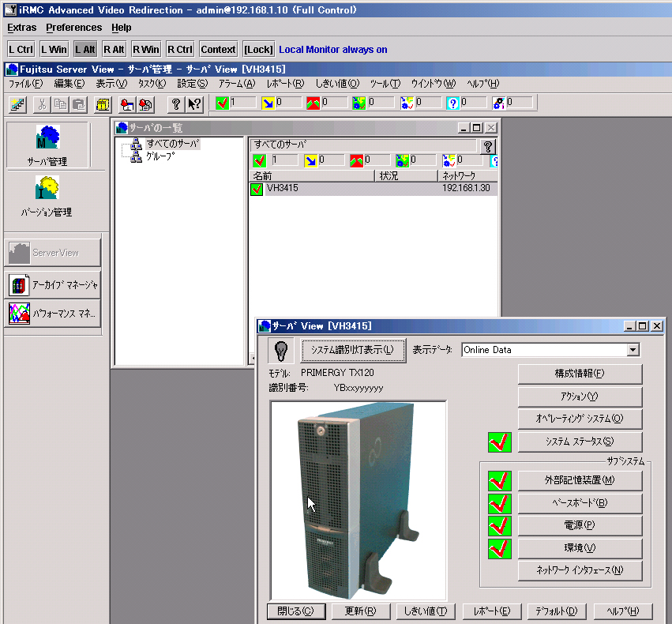The image size is (672, 624).
Task: Click the question mark icon in server list header
Action: (x=487, y=146)
